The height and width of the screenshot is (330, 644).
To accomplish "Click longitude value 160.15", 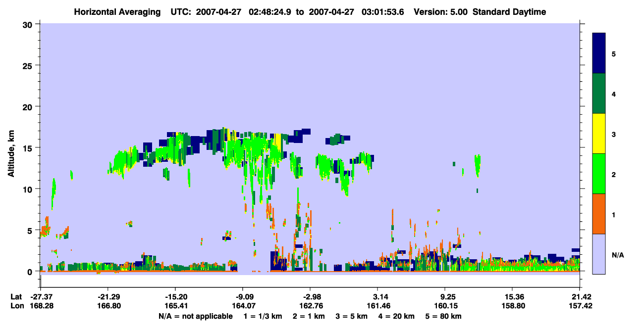I will (x=445, y=306).
